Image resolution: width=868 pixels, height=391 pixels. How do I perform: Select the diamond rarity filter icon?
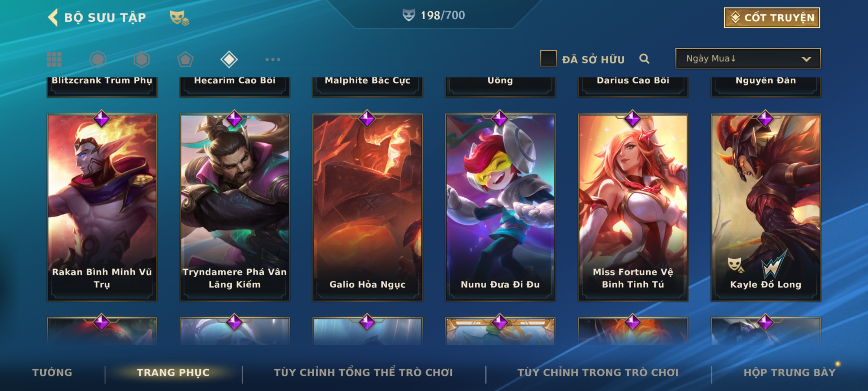pyautogui.click(x=229, y=59)
